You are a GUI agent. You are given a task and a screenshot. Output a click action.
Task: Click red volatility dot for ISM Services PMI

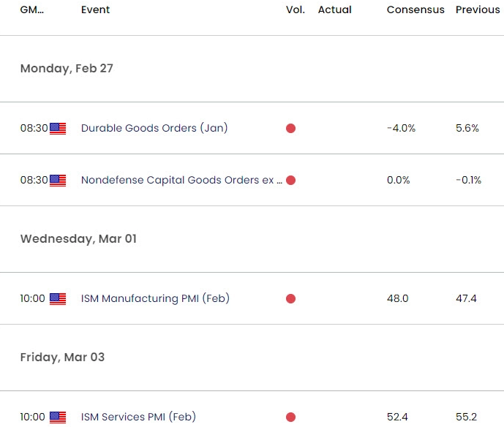point(290,417)
